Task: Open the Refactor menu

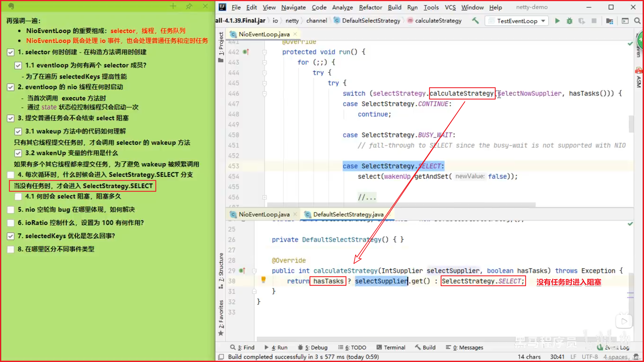Action: [x=370, y=7]
